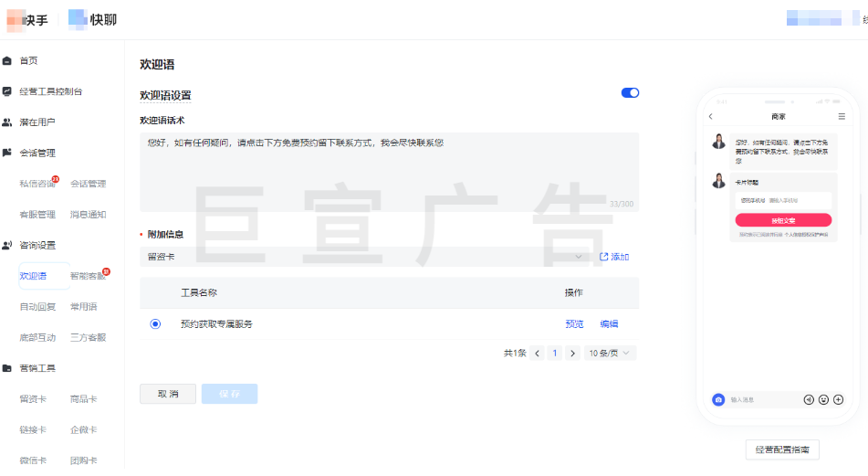This screenshot has height=476, width=868.
Task: Click the 咨询设置 sidebar icon
Action: pos(7,245)
